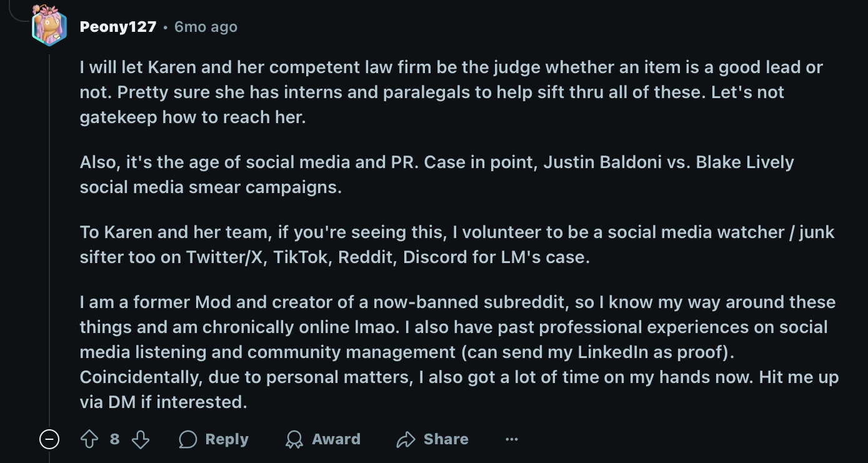This screenshot has width=868, height=463.
Task: Open the three-dot more options menu
Action: click(512, 439)
